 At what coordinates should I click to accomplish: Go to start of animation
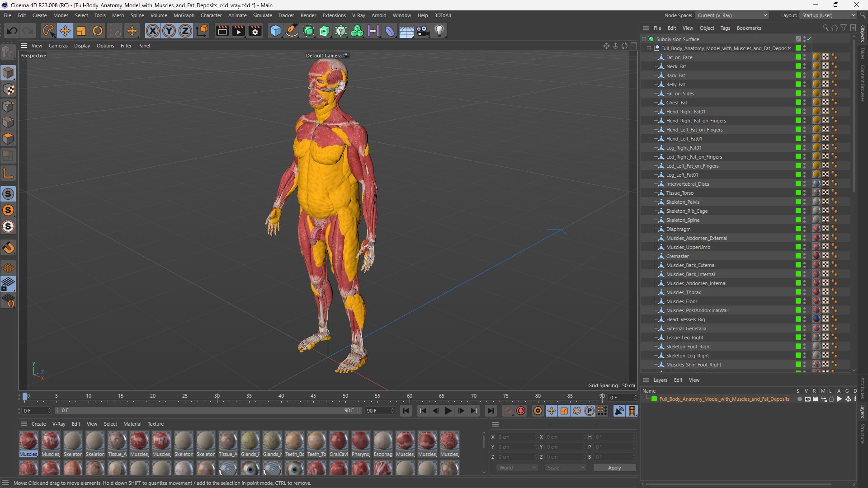pos(406,411)
